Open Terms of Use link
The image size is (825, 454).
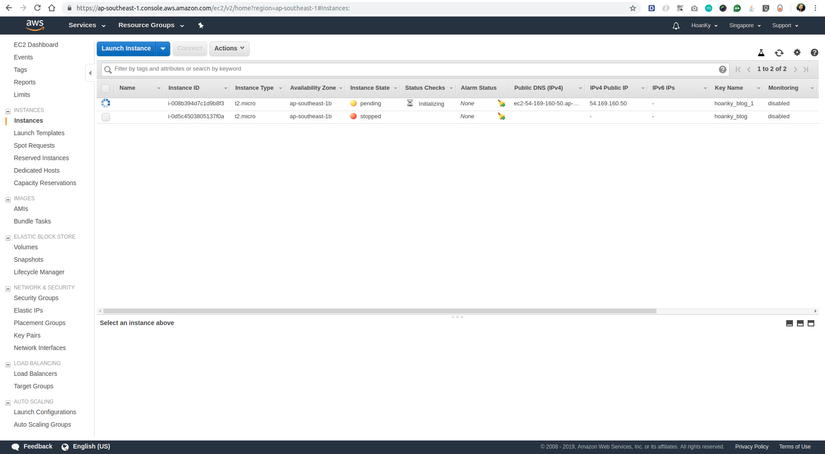(794, 447)
